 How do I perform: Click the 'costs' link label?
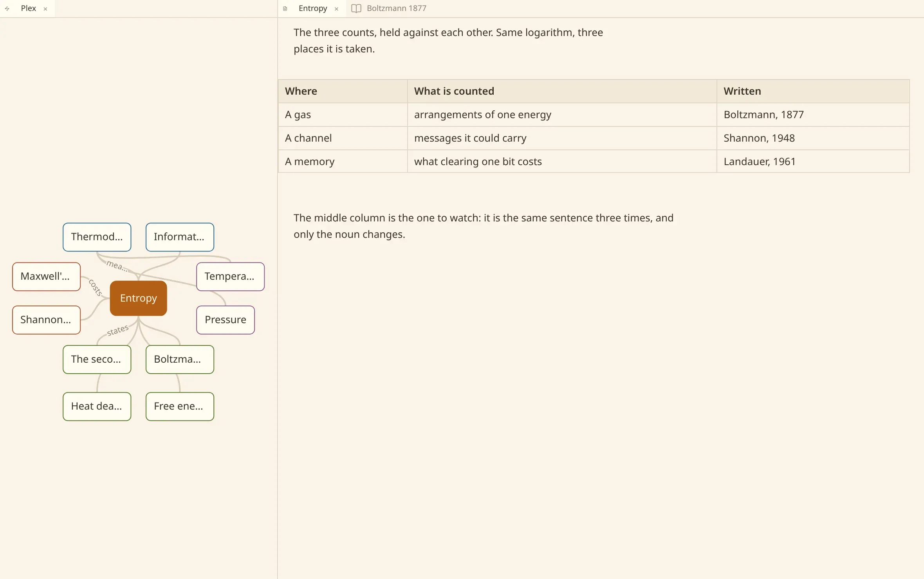[x=95, y=288]
